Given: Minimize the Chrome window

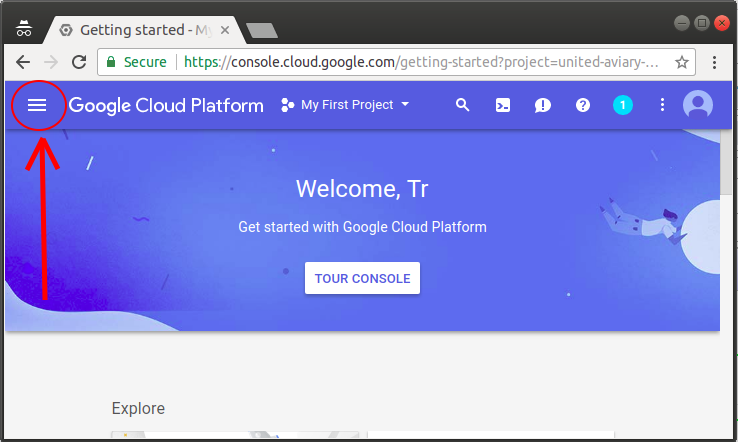Looking at the screenshot, I should (682, 23).
